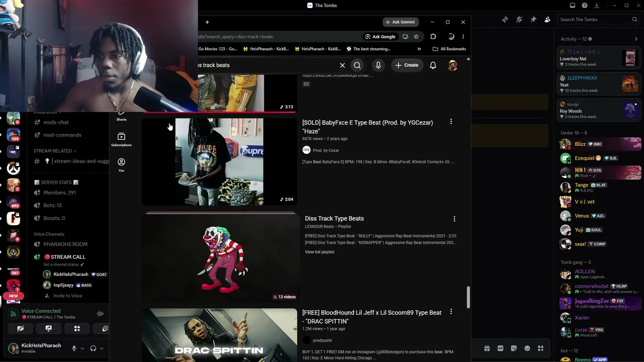Open the browser extensions puzzle icon
The height and width of the screenshot is (362, 644).
(x=433, y=37)
